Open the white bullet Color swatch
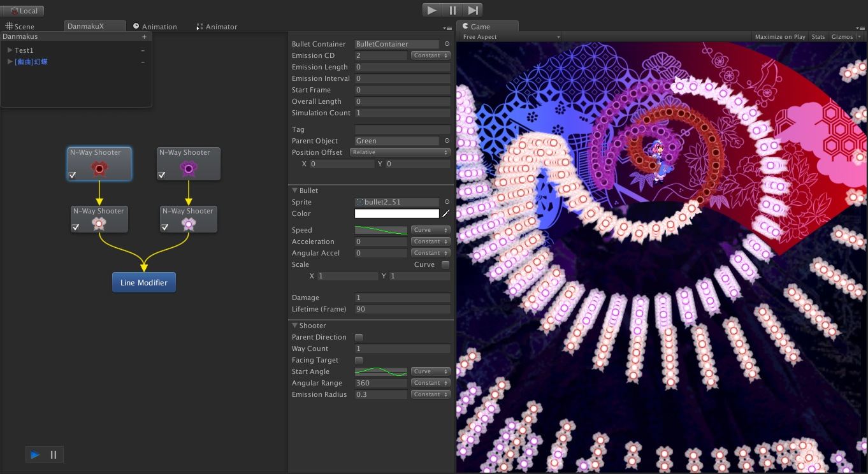 point(397,213)
